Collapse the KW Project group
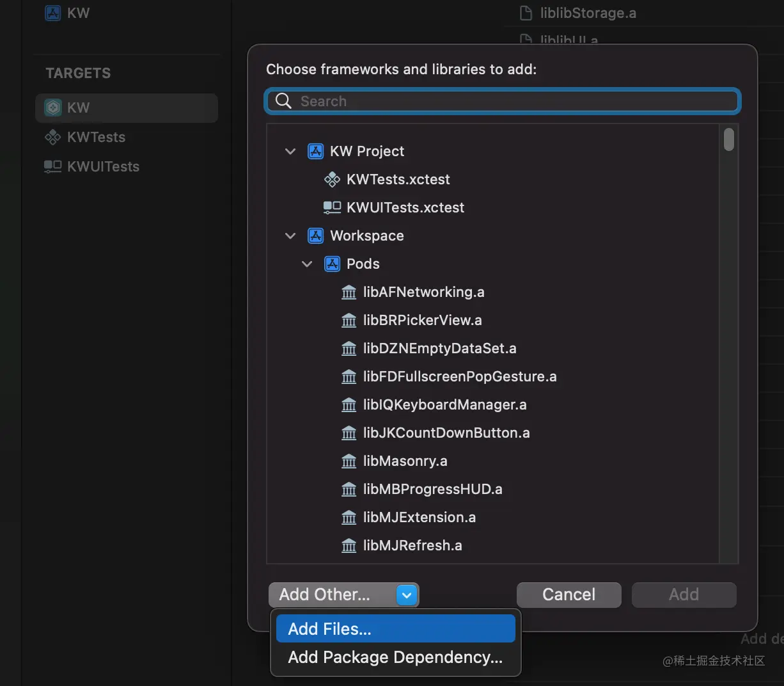The image size is (784, 686). (290, 152)
